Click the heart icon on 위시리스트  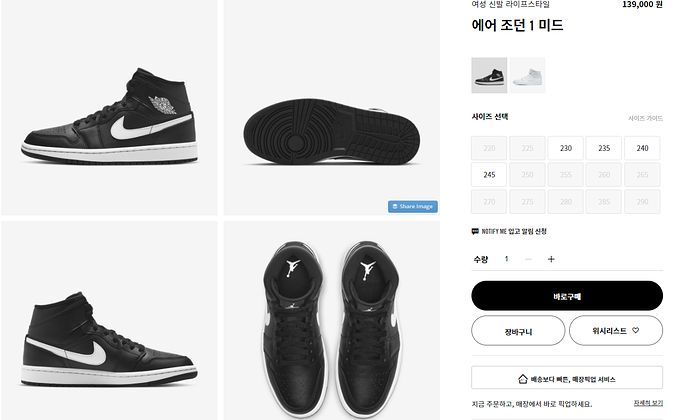tap(634, 330)
